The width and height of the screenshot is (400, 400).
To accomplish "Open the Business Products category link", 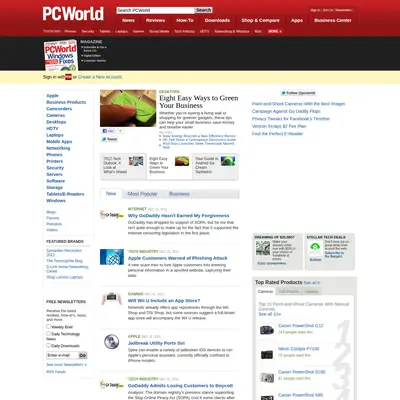I will point(66,102).
